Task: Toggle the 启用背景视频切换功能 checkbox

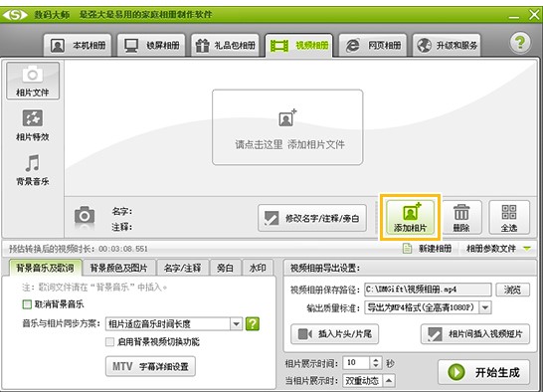Action: [x=109, y=342]
